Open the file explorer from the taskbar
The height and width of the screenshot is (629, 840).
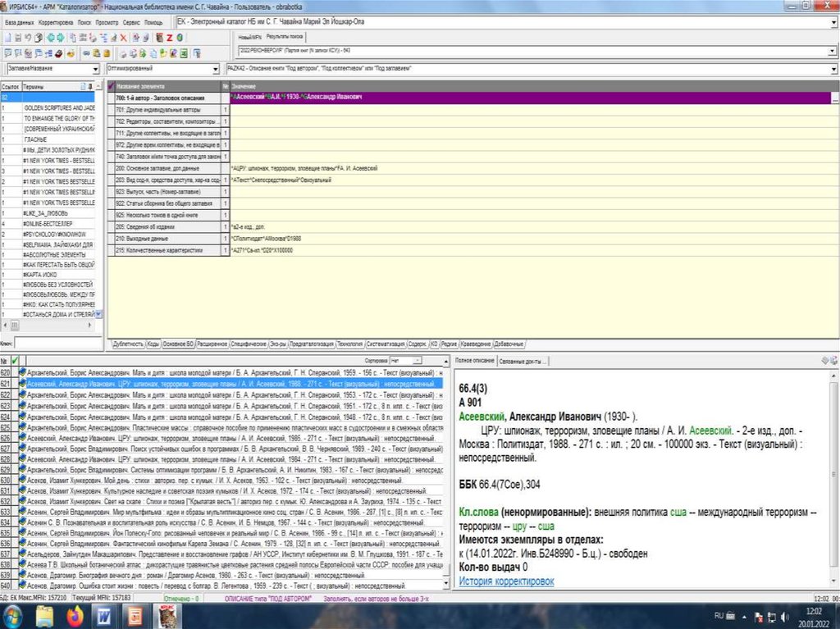pyautogui.click(x=45, y=616)
